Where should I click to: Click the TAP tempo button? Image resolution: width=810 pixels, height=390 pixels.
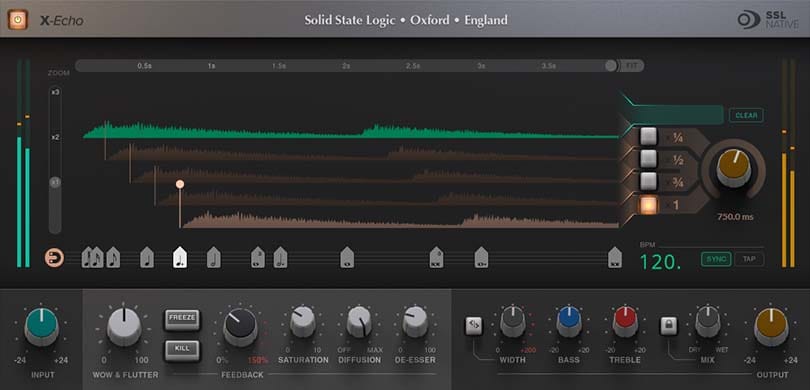coord(749,259)
